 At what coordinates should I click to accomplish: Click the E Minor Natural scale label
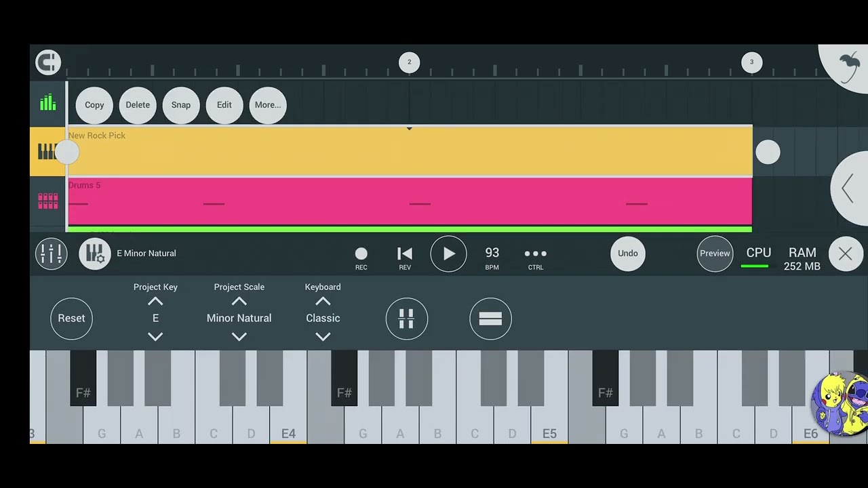pos(146,253)
